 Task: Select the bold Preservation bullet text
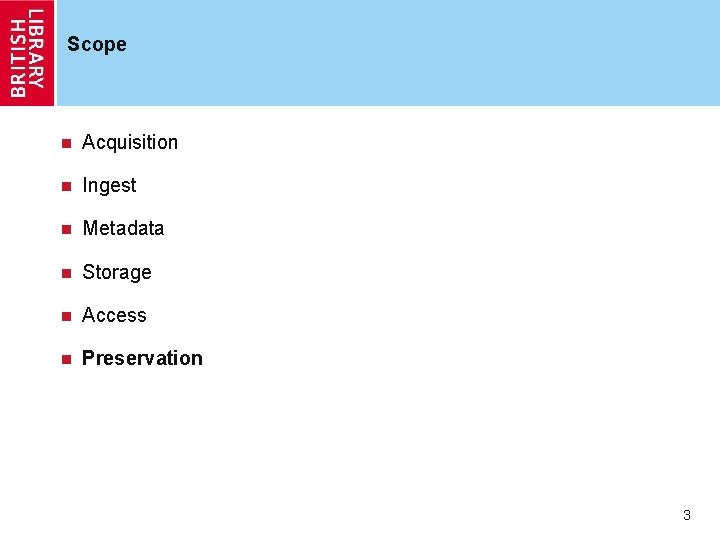142,358
